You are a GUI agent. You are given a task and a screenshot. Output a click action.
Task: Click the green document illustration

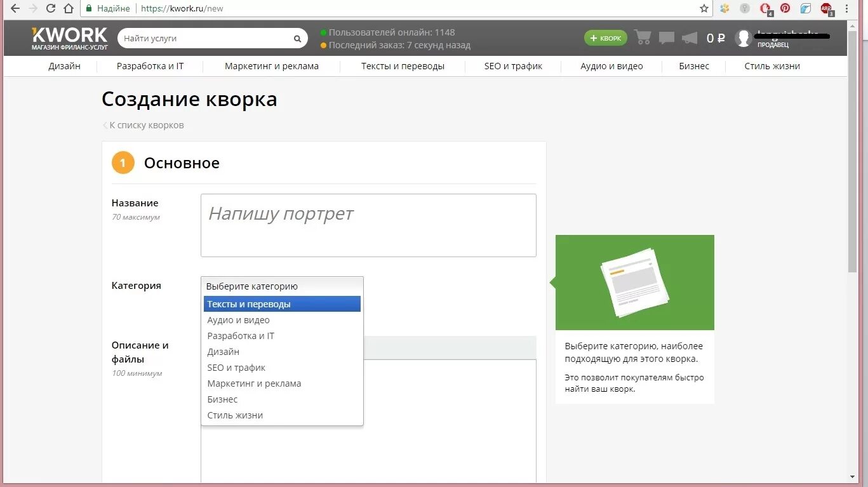[x=635, y=283]
